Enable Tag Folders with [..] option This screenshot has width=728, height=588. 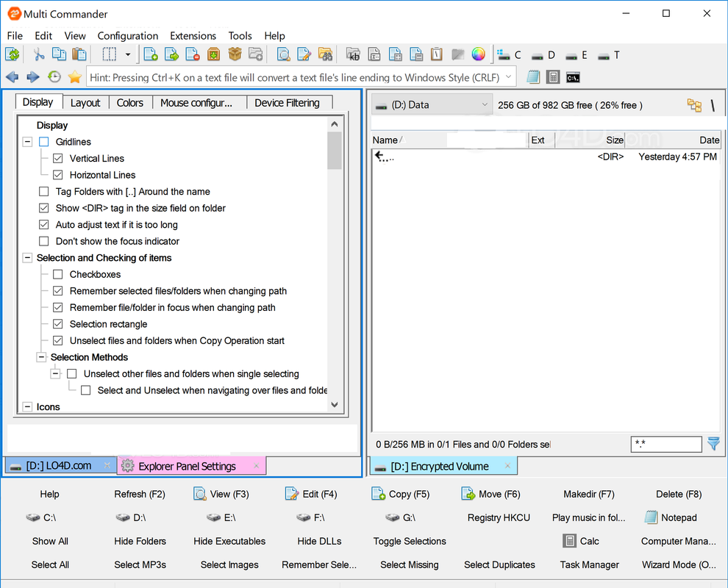pyautogui.click(x=43, y=191)
